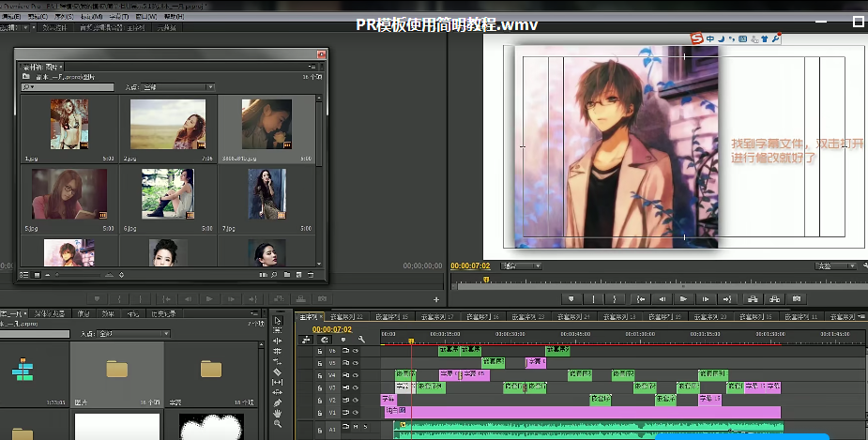The width and height of the screenshot is (868, 440).
Task: Hide track V3 with its eye icon
Action: point(356,387)
